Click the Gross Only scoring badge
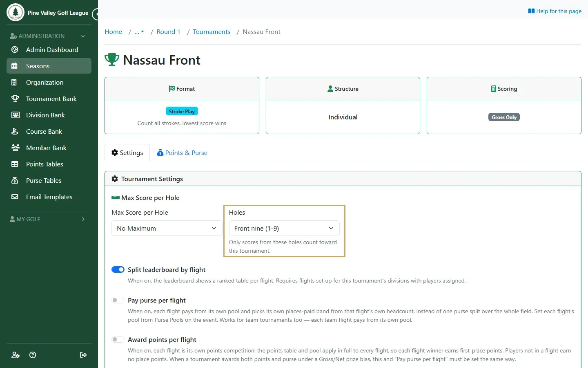Screen dimensions: 588x368 click(x=504, y=117)
